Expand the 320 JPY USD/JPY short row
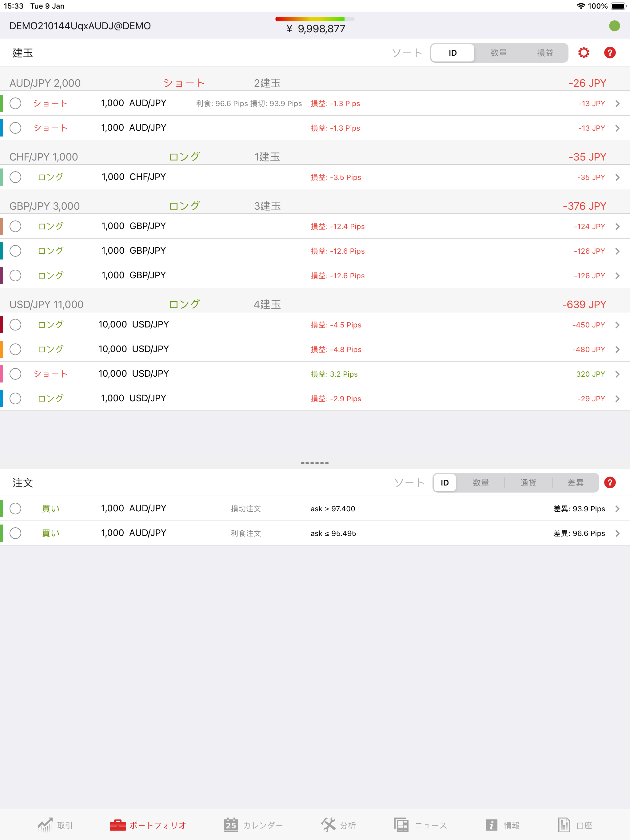The width and height of the screenshot is (630, 840). coord(617,374)
